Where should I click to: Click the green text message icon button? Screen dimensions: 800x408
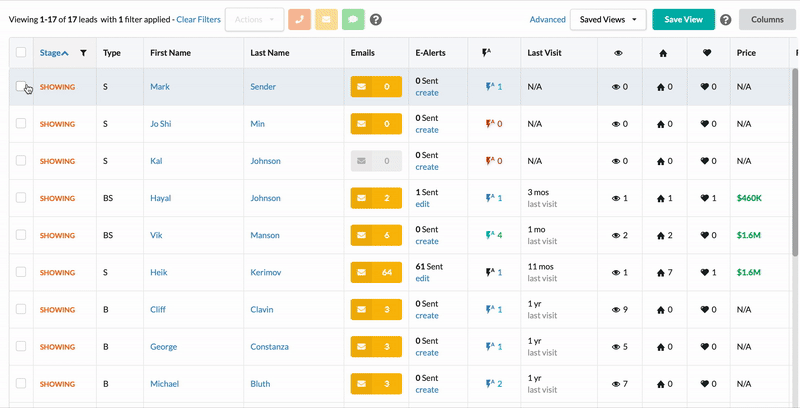(352, 19)
